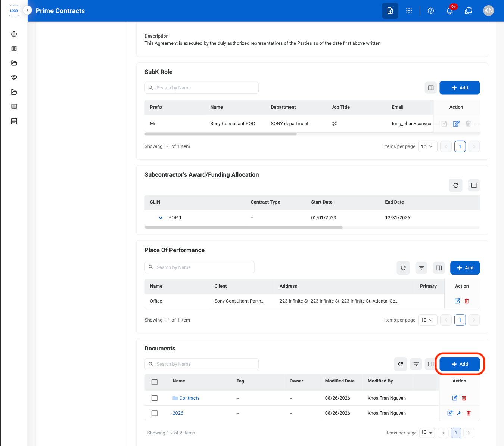Open the help question mark icon

coord(431,11)
